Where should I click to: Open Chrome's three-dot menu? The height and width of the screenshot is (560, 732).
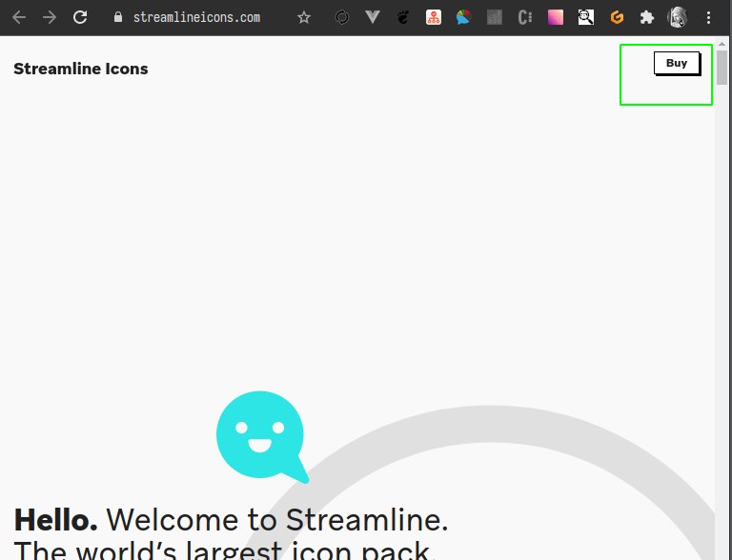[x=709, y=18]
